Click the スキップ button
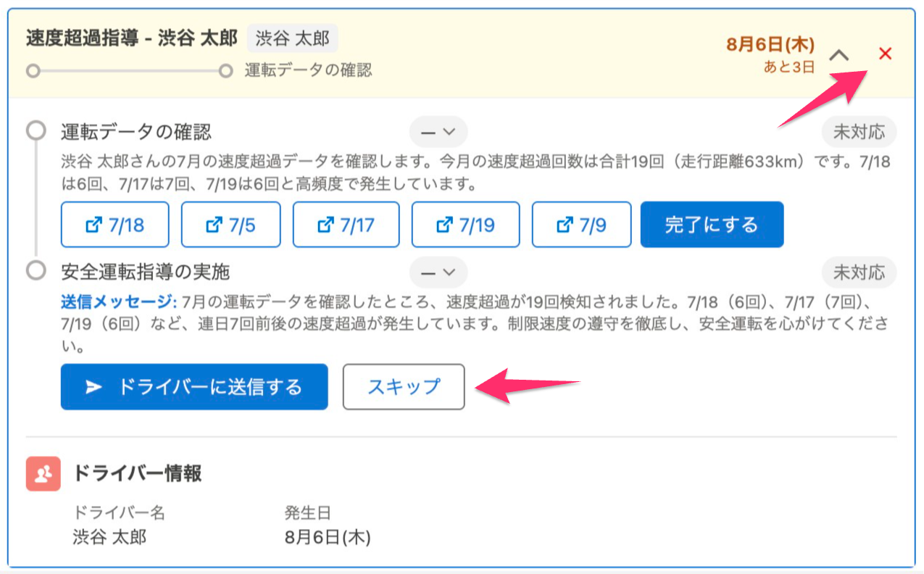Screen dimensions: 924x574 click(x=404, y=387)
